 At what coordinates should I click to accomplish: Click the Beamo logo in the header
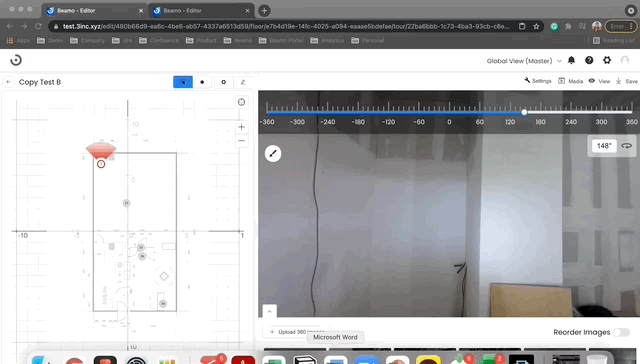click(16, 60)
